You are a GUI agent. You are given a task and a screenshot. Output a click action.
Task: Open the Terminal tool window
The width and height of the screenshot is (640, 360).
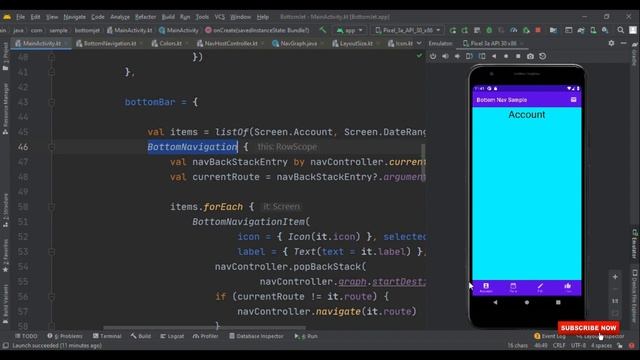point(107,336)
